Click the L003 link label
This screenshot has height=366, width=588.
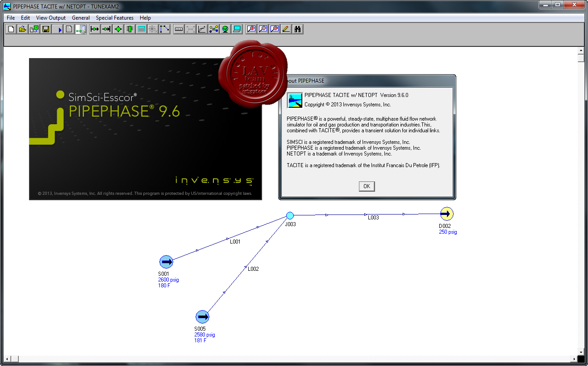click(373, 218)
